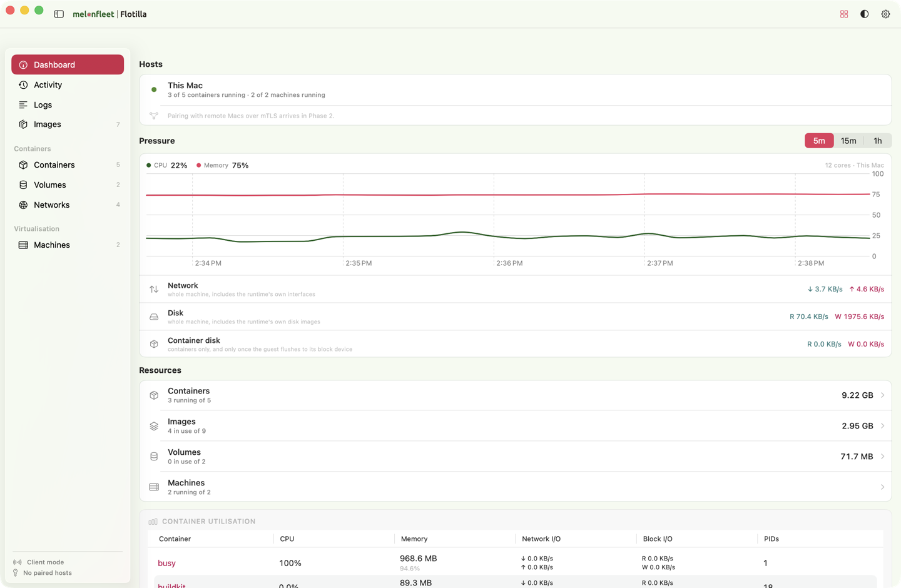Click the Client mode broadcast icon
Viewport: 901px width, 588px height.
click(17, 562)
